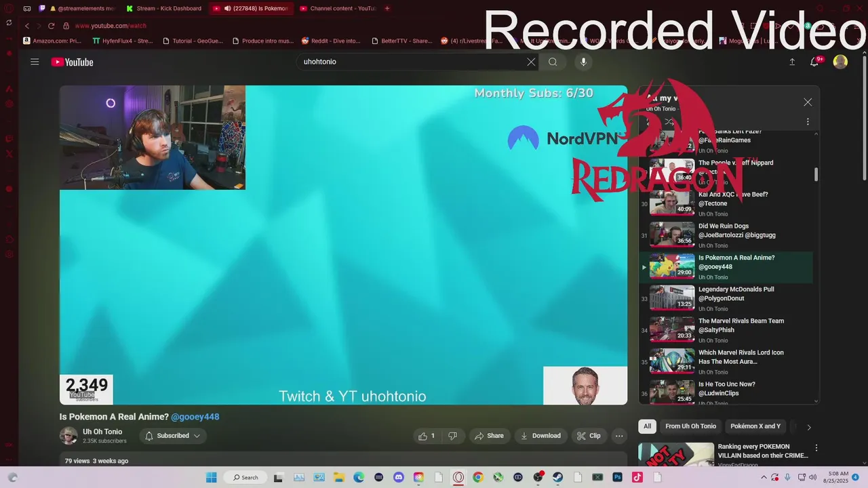The height and width of the screenshot is (488, 868).
Task: Play Kai And XQC Have Beef video
Action: [726, 203]
